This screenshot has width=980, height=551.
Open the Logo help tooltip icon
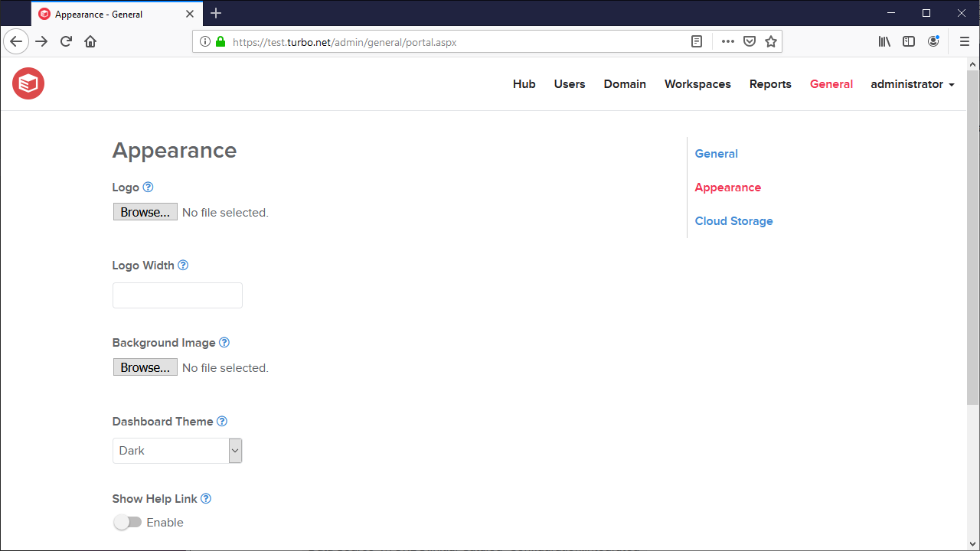tap(149, 187)
